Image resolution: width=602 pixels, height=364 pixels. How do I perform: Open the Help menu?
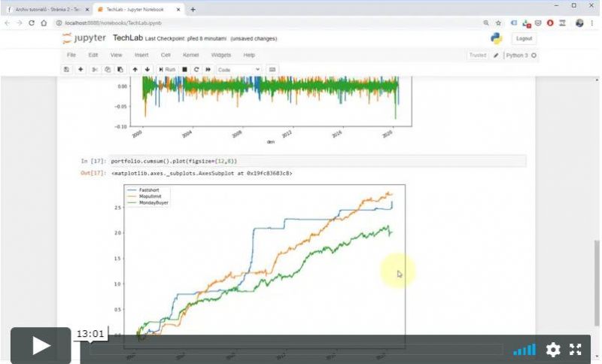pos(249,55)
